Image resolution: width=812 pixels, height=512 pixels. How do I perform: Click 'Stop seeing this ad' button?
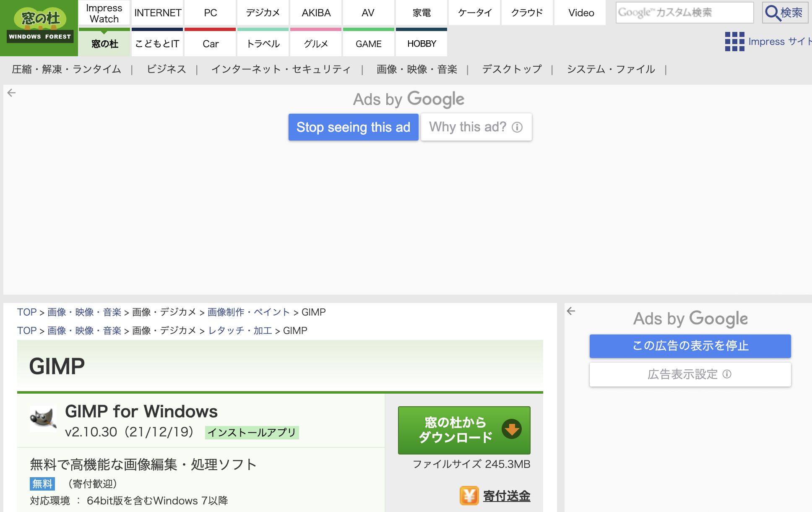353,127
